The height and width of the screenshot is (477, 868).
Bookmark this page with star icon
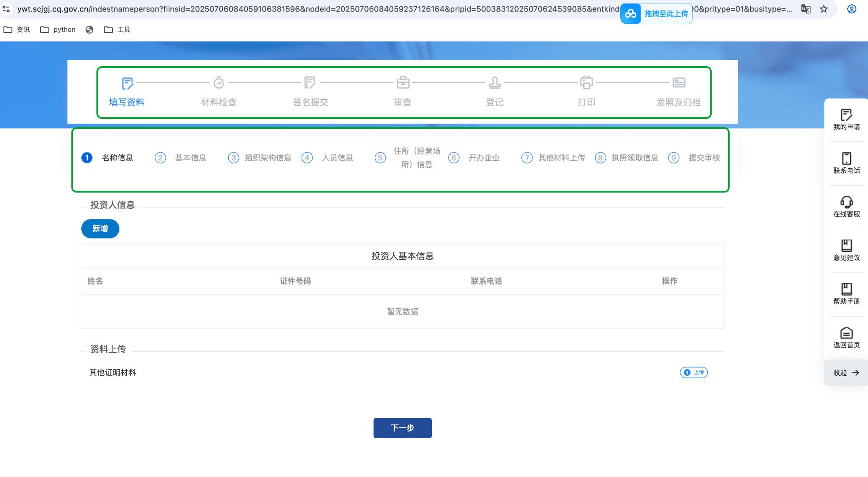(824, 9)
